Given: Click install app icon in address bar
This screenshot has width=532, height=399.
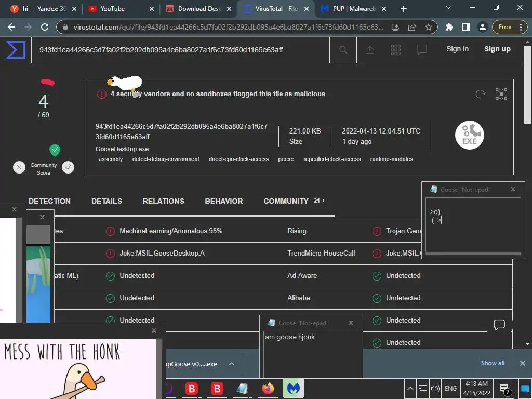Looking at the screenshot, I should coord(395,27).
